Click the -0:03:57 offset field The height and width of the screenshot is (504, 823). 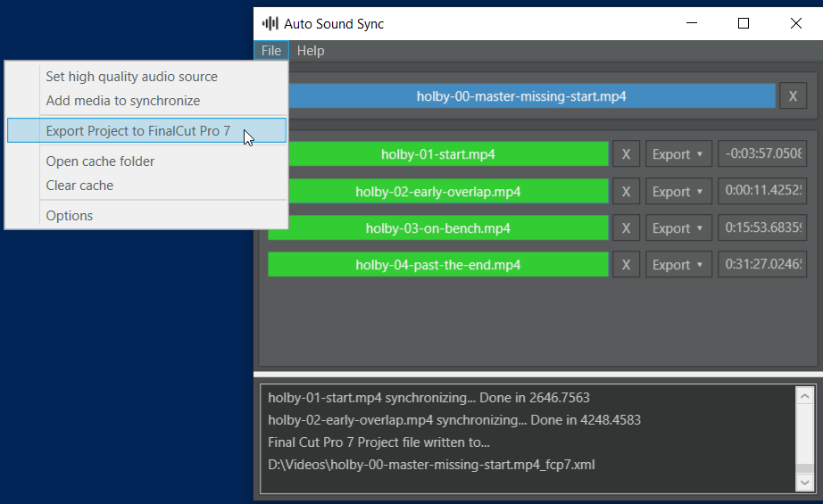click(762, 153)
